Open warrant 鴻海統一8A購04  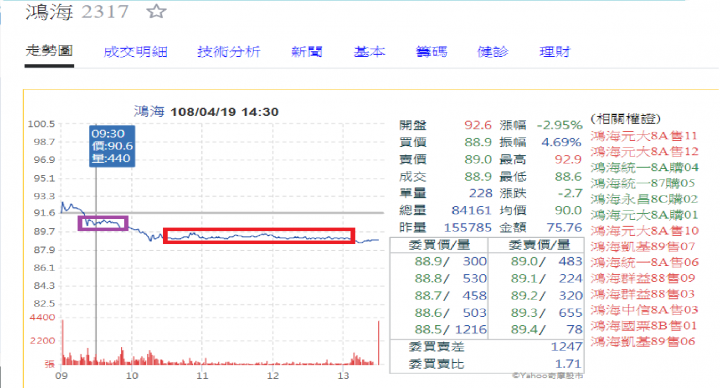click(644, 168)
